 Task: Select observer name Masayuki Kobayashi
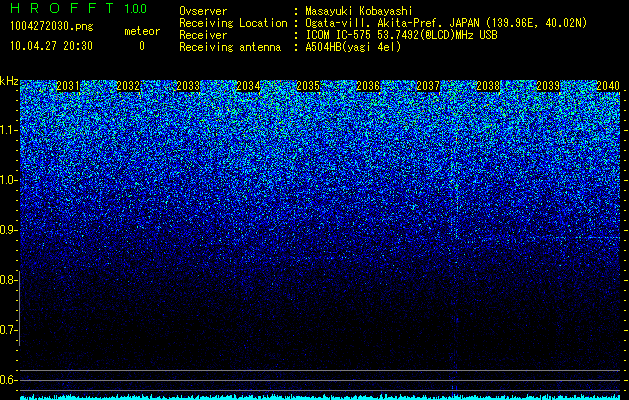tap(359, 11)
